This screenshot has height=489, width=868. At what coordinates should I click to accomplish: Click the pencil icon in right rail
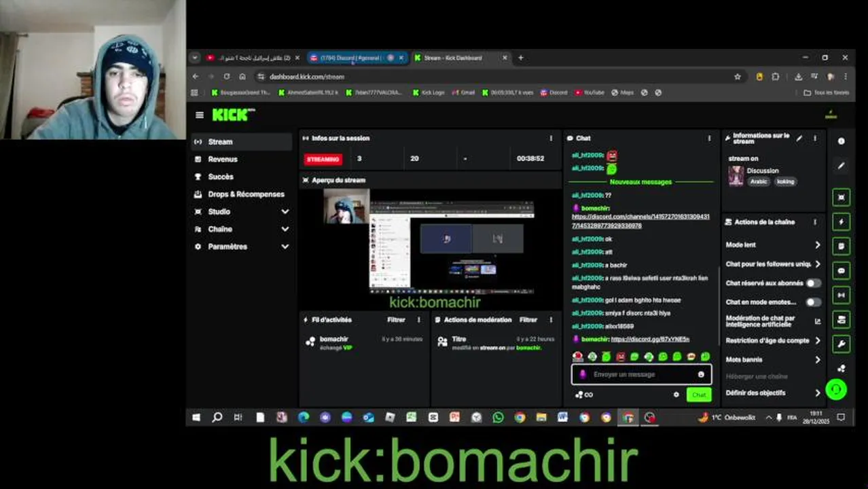[x=842, y=166]
